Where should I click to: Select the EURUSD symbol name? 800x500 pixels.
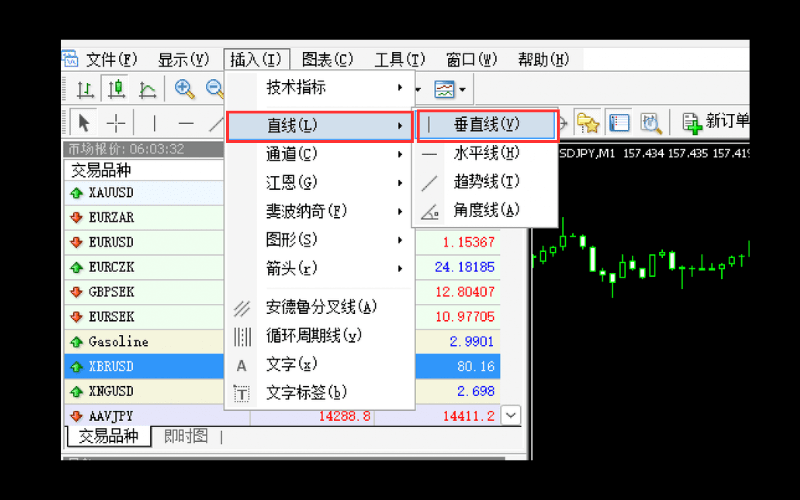point(111,242)
